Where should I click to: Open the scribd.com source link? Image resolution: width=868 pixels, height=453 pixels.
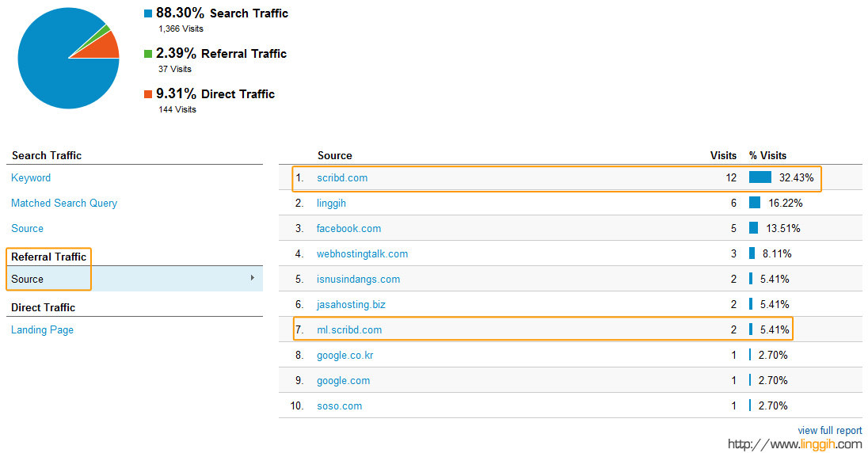pos(342,178)
